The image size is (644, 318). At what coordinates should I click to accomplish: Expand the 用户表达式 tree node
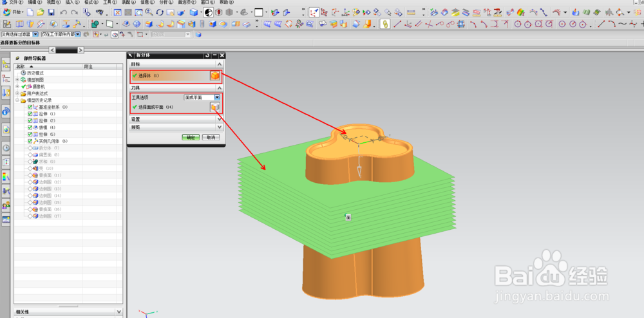tap(17, 93)
